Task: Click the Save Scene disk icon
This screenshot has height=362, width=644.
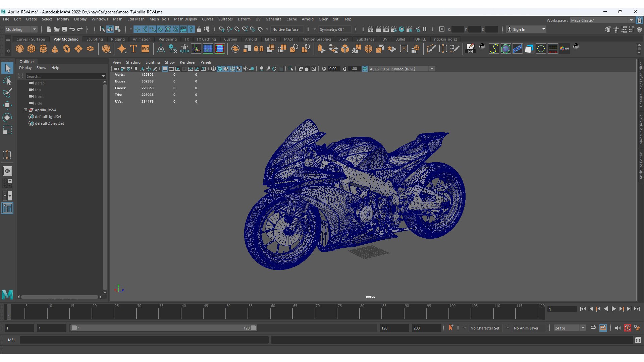Action: (64, 29)
